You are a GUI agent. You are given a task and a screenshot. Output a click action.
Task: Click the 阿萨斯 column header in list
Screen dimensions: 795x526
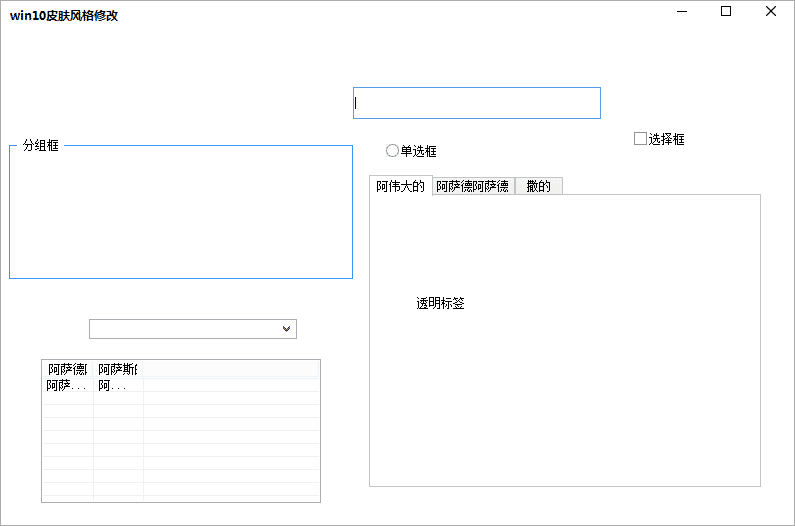point(118,369)
